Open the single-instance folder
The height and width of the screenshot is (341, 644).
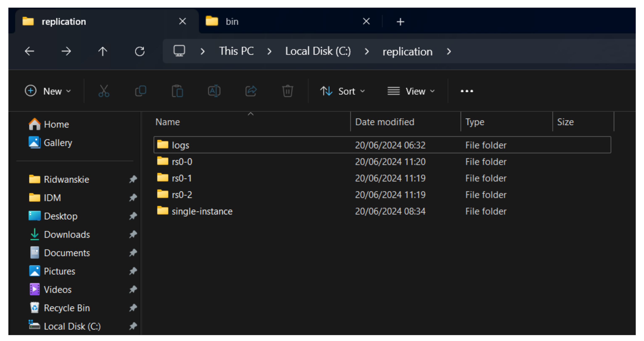point(202,211)
